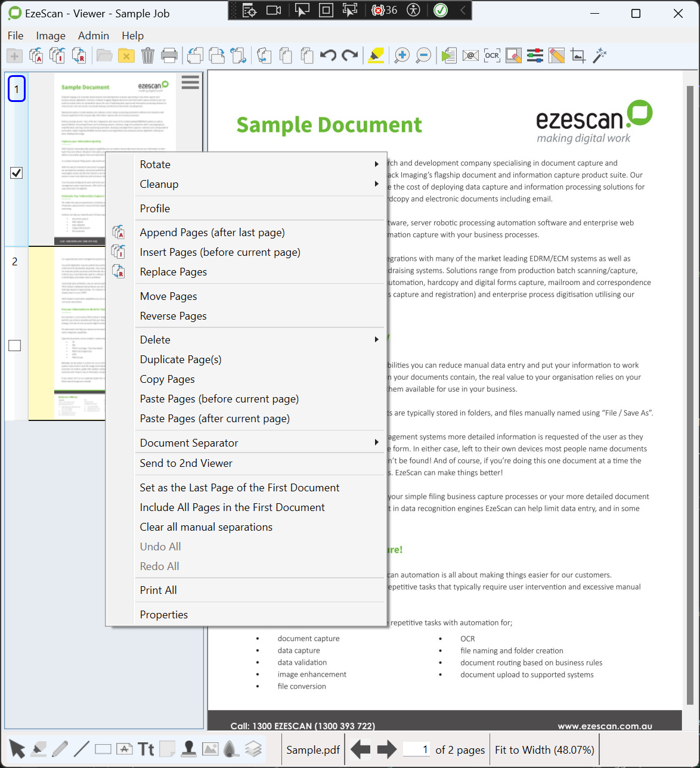Image resolution: width=700 pixels, height=768 pixels.
Task: Click the magic wand icon
Action: tap(599, 56)
